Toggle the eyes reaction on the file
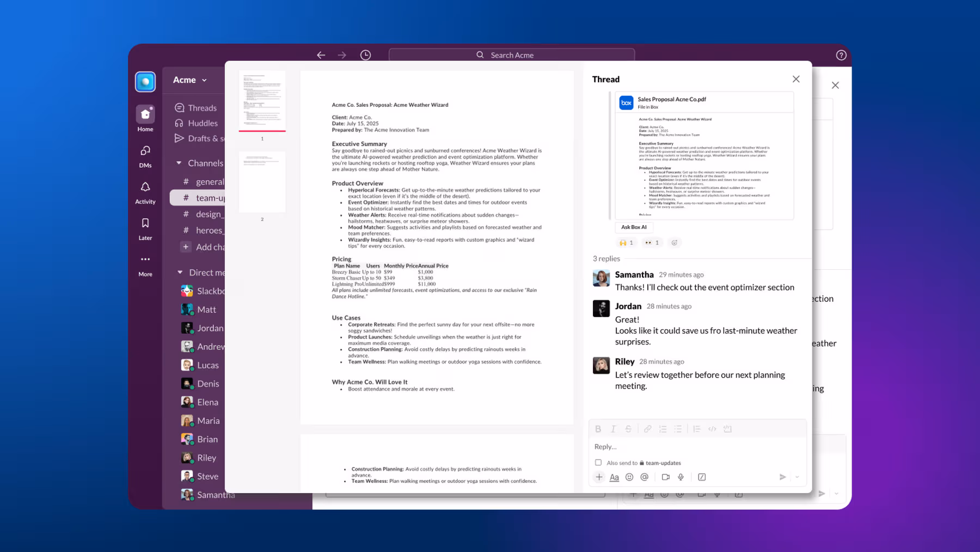 (652, 242)
